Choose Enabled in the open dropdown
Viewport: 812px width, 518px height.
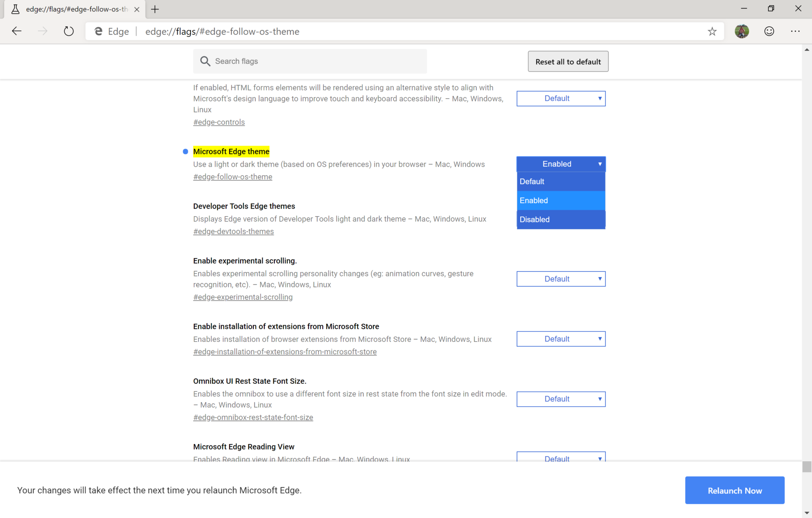(x=561, y=201)
